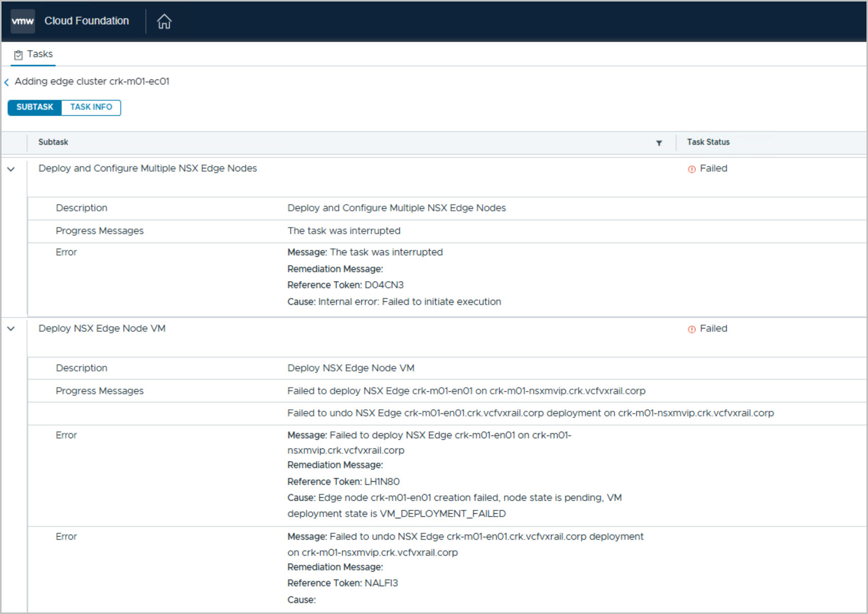
Task: Click the Subtask column header
Action: coord(53,142)
